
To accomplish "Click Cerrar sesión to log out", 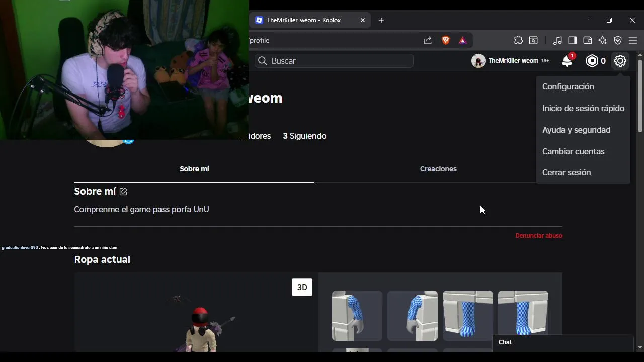I will pos(567,172).
